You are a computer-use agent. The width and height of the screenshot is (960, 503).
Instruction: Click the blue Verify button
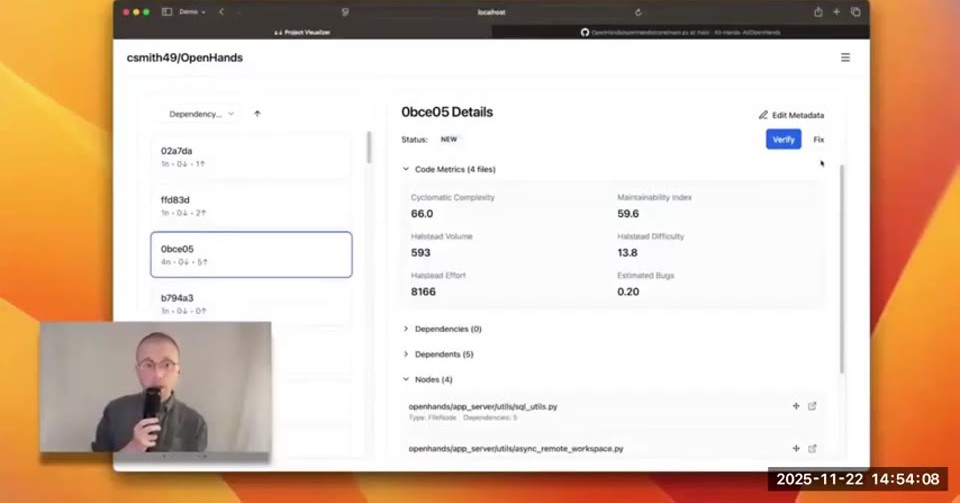coord(783,140)
